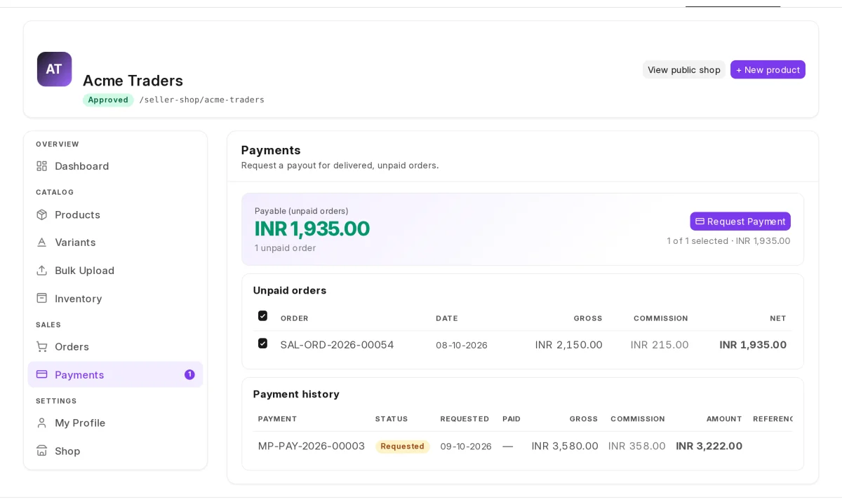Open Dashboard from the sidebar

pos(116,166)
